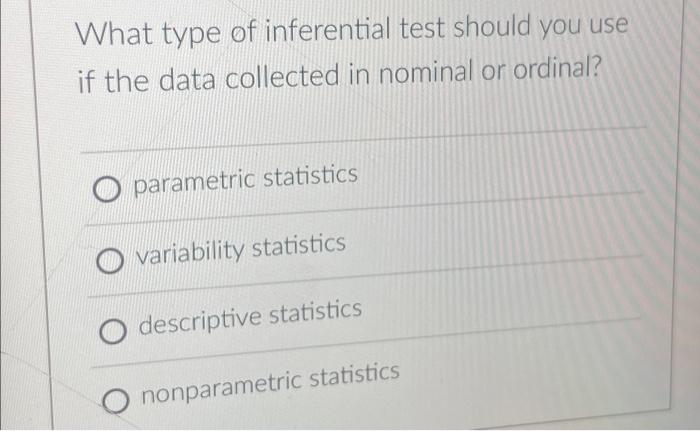This screenshot has width=700, height=431.
Task: Pick the nonparametric statistics radio button
Action: [116, 401]
